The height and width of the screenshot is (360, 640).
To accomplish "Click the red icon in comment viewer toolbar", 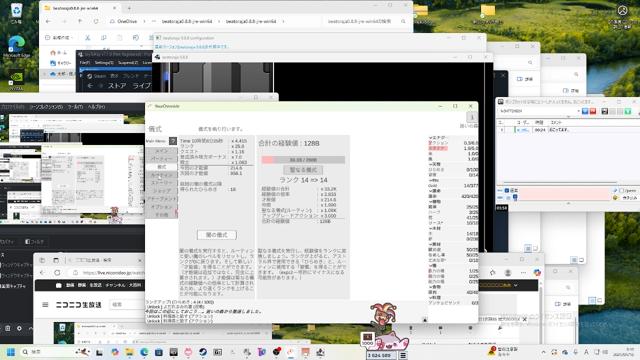I will click(x=593, y=111).
